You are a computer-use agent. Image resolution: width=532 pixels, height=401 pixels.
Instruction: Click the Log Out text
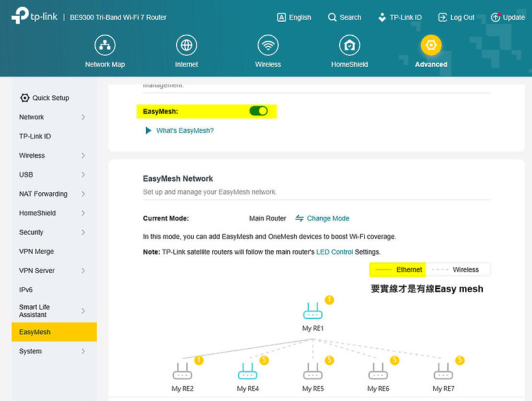point(462,17)
